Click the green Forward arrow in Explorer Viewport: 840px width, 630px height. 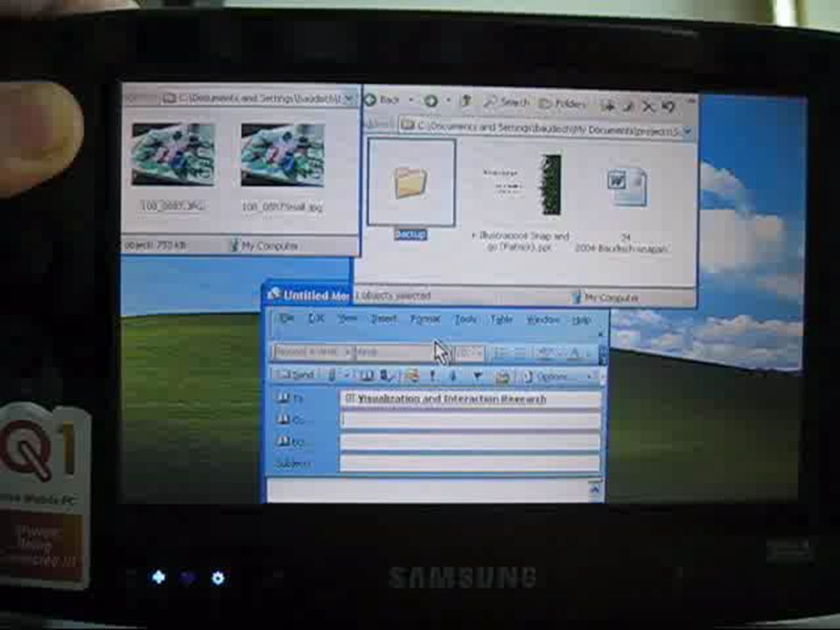pos(430,101)
